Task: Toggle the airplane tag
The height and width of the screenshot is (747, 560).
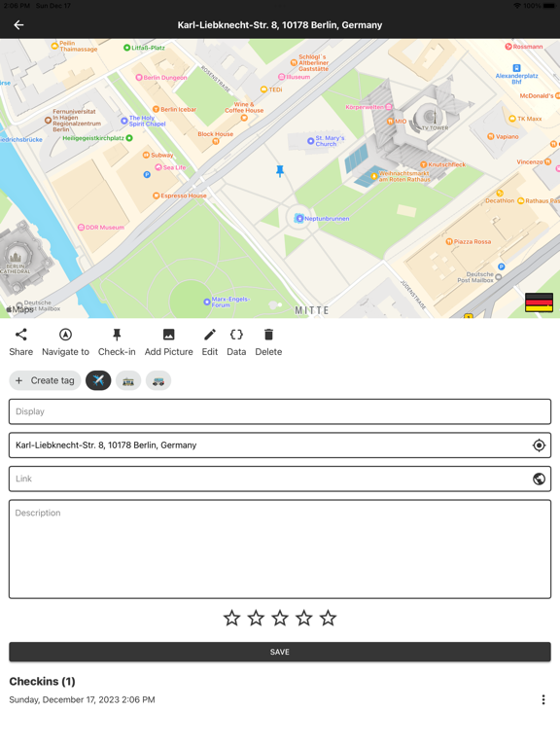Action: 98,380
